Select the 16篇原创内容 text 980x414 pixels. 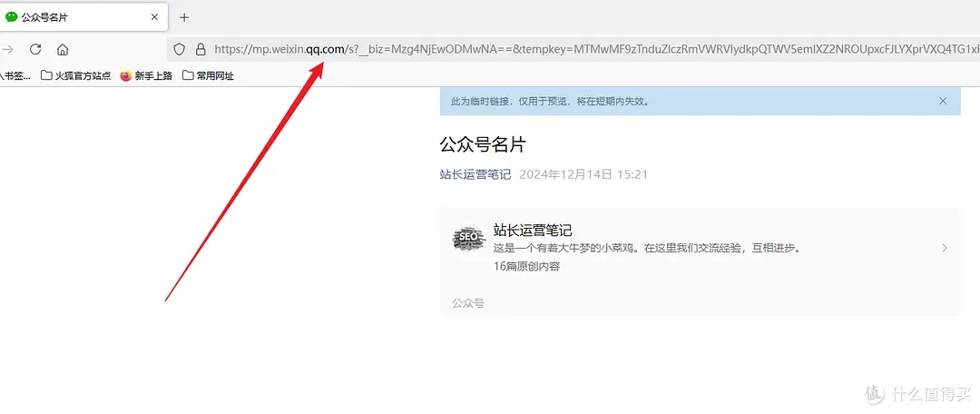tap(526, 266)
